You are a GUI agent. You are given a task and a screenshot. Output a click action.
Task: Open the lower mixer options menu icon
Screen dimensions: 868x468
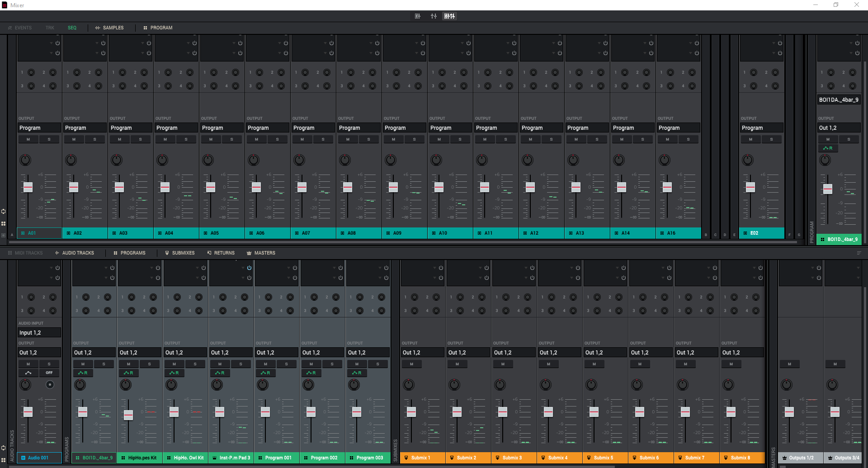(859, 253)
